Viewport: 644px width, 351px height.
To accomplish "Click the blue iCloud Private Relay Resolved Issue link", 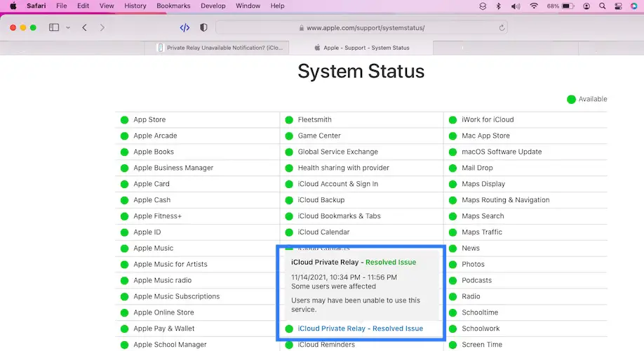I will [360, 329].
